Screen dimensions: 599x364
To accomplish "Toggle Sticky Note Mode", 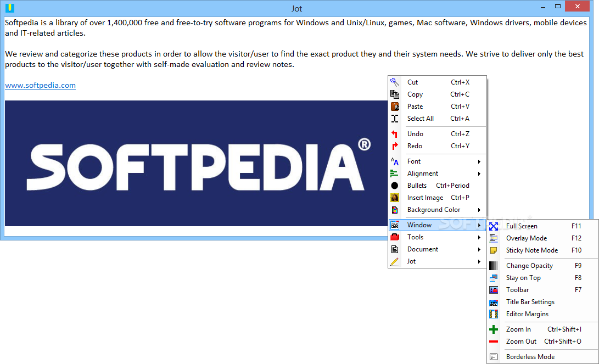I will tap(542, 250).
